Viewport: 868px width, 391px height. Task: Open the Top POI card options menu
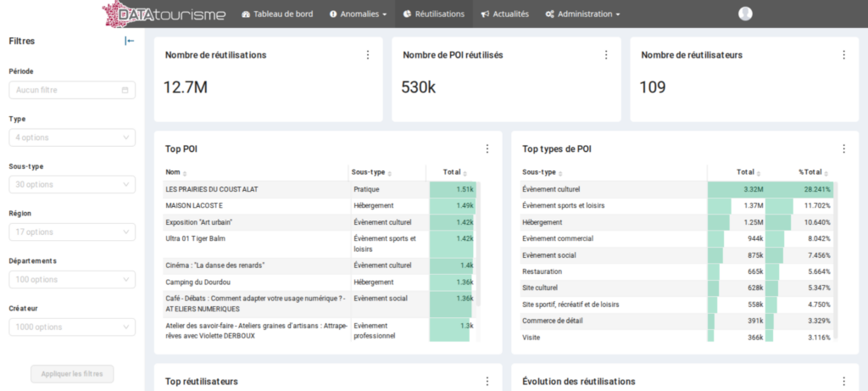click(487, 149)
